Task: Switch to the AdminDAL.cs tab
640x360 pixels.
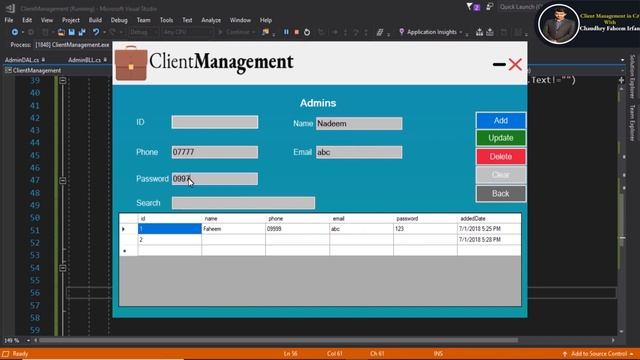Action: click(22, 60)
